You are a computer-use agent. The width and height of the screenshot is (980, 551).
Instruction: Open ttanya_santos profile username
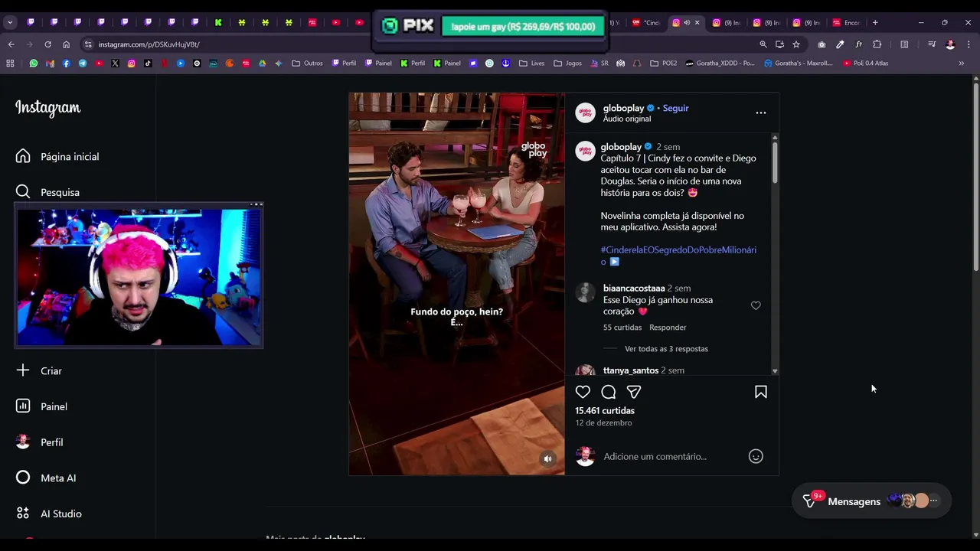[631, 370]
